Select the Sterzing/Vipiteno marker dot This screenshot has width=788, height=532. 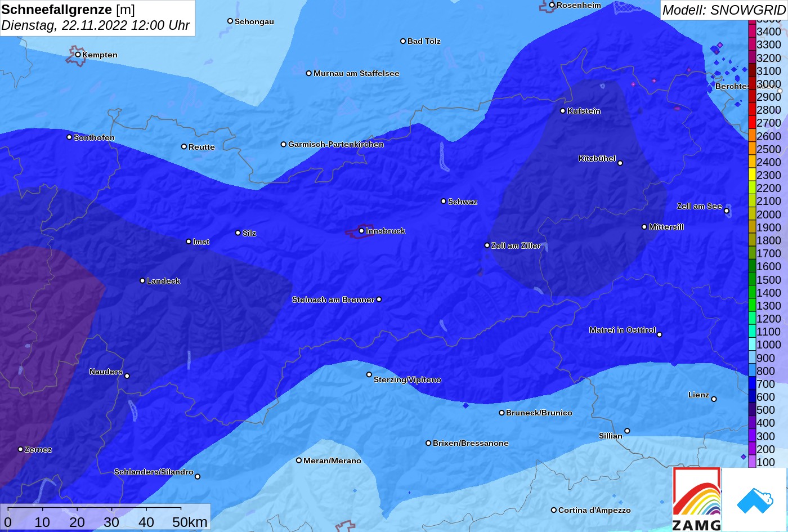(x=369, y=374)
